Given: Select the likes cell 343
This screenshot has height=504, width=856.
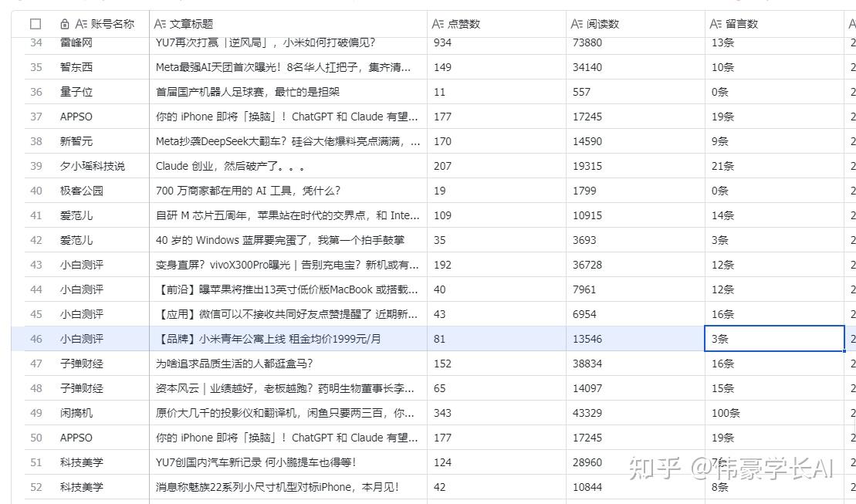Looking at the screenshot, I should [x=443, y=413].
